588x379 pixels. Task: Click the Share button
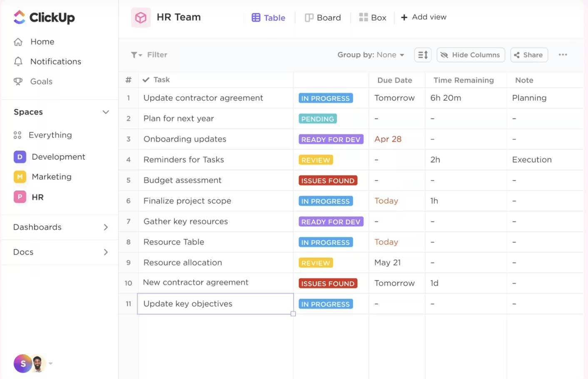tap(528, 55)
